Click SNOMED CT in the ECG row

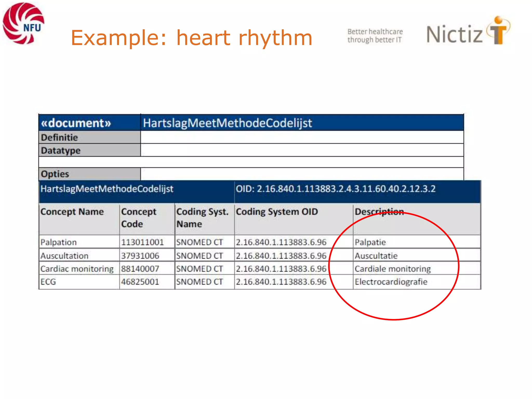tap(205, 282)
